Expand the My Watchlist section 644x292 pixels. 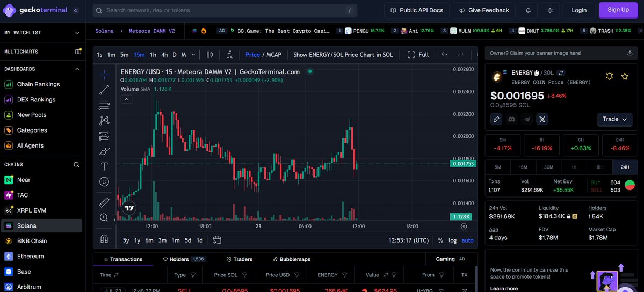coord(77,33)
